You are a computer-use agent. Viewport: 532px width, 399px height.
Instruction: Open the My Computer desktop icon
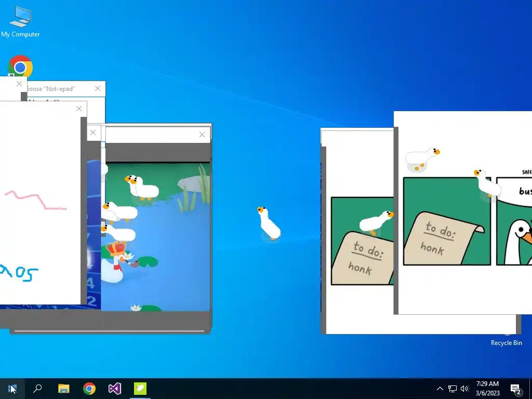[20, 22]
